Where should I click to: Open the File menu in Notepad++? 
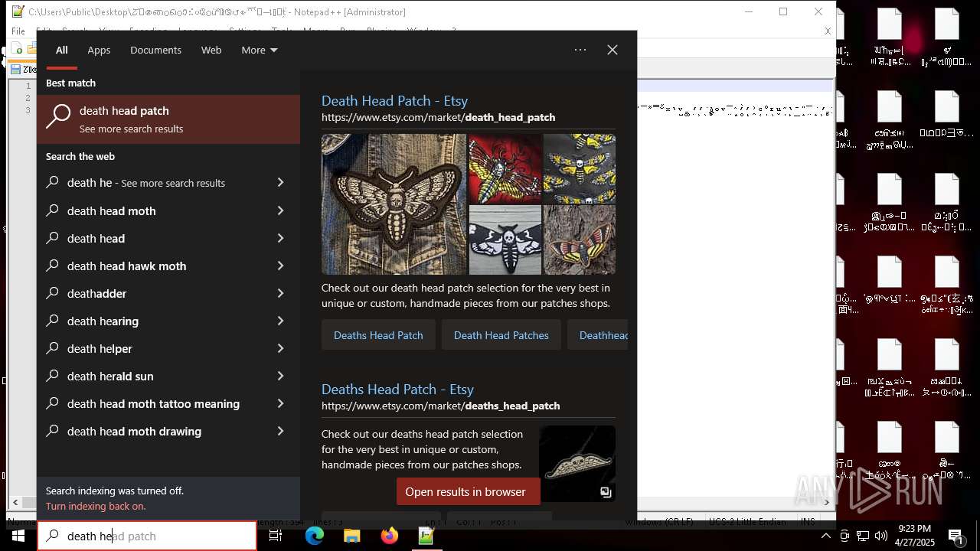(18, 31)
